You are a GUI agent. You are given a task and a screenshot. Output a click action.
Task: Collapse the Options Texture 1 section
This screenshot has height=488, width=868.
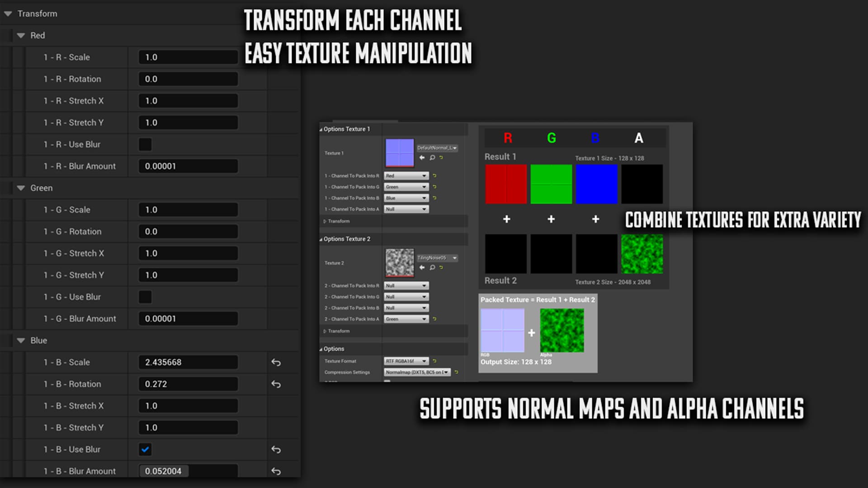click(321, 129)
